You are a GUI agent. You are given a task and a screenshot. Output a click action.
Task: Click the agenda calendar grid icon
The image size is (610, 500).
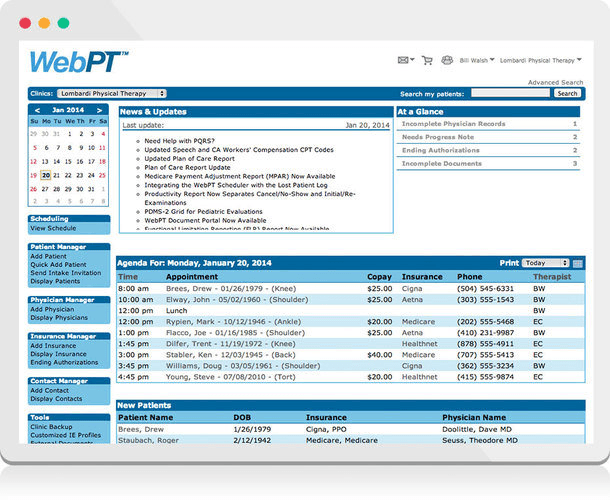578,263
